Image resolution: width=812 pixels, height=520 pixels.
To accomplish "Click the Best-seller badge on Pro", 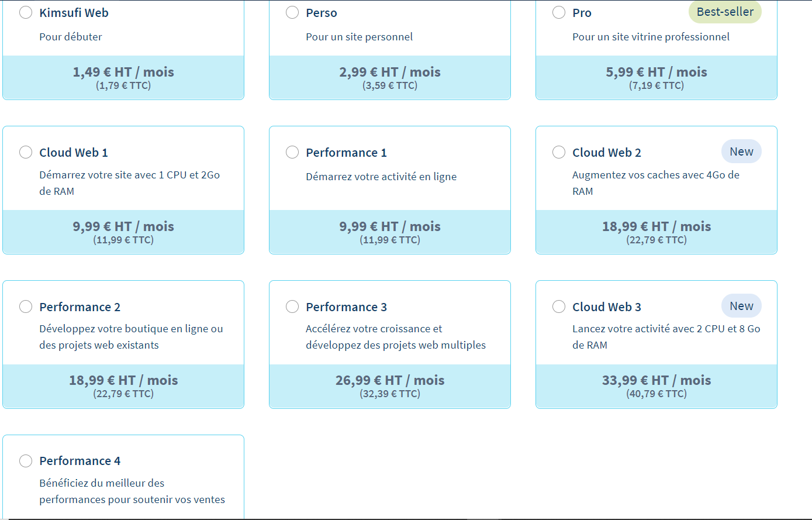I will click(x=725, y=12).
